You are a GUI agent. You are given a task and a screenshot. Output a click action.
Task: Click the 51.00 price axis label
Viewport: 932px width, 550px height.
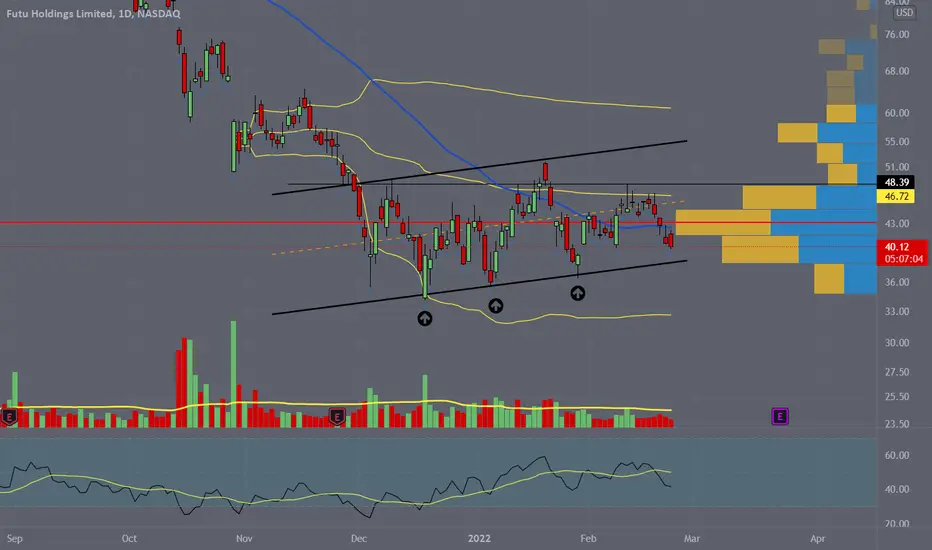(x=896, y=167)
